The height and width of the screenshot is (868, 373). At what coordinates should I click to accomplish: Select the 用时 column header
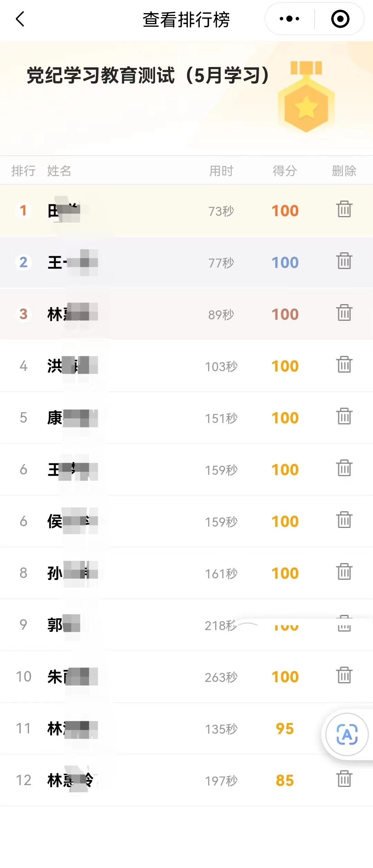[x=221, y=171]
